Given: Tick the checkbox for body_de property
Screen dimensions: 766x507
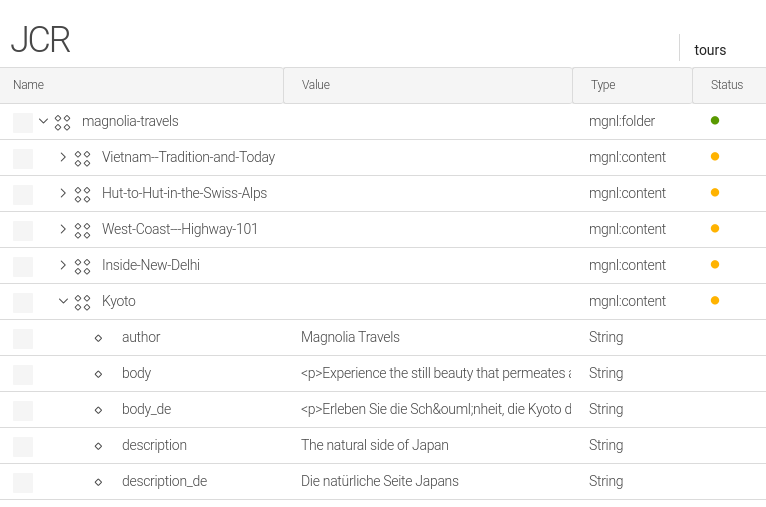Looking at the screenshot, I should 23,411.
